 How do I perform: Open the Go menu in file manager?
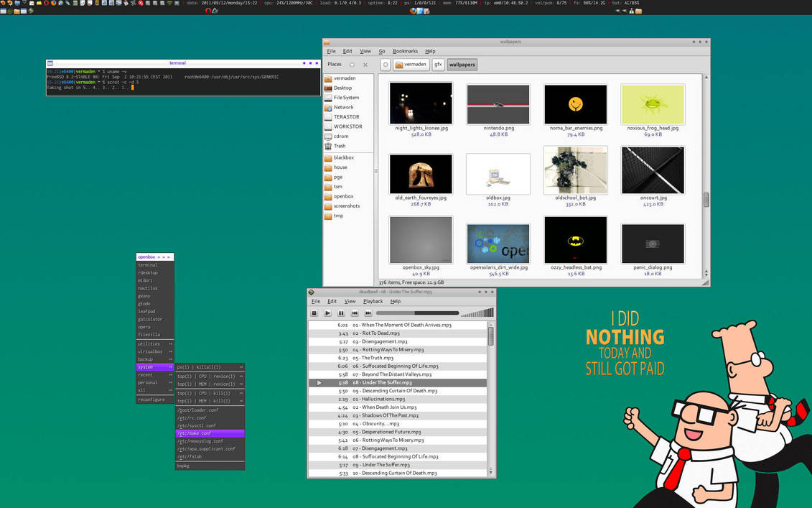coord(382,51)
